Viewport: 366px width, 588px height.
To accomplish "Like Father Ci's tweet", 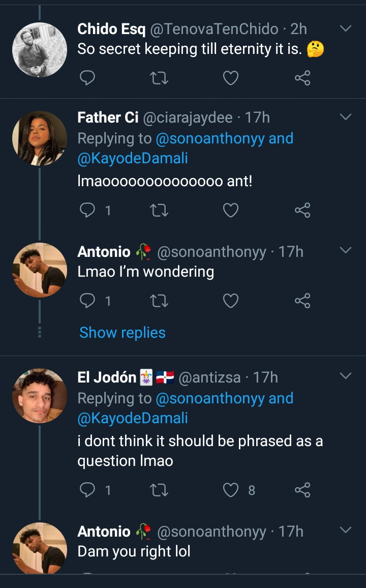I will 231,210.
